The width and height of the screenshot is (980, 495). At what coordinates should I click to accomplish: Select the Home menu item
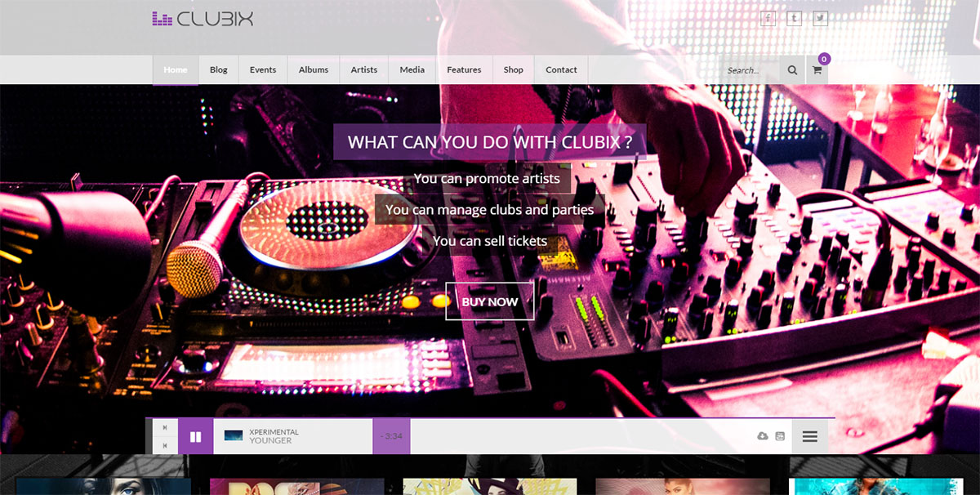coord(176,70)
